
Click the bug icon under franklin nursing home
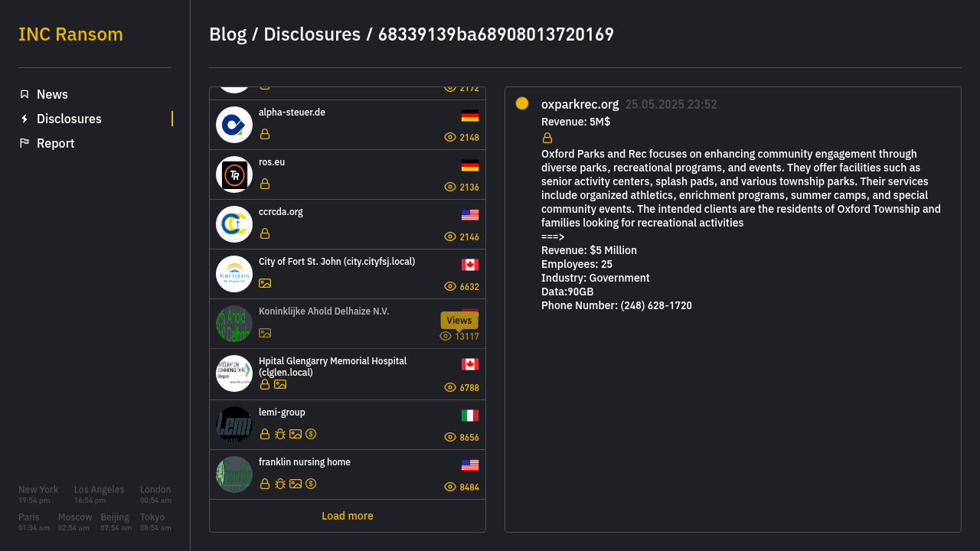point(280,484)
